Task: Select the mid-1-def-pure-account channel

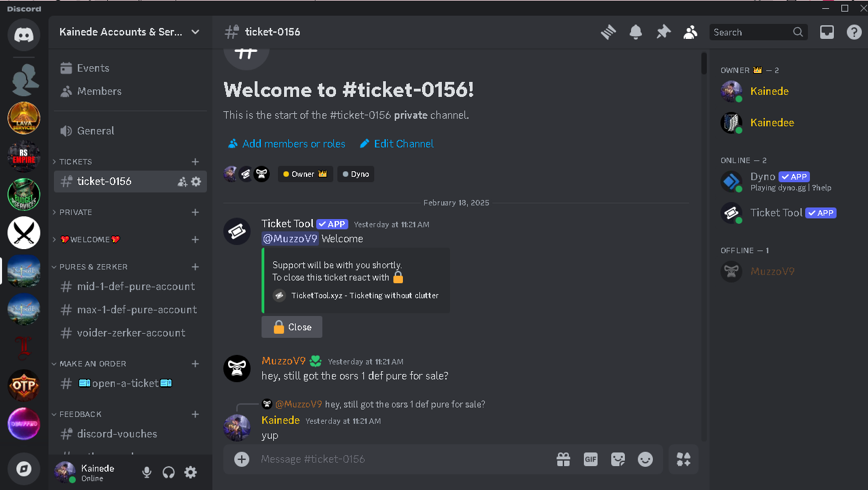Action: 136,287
